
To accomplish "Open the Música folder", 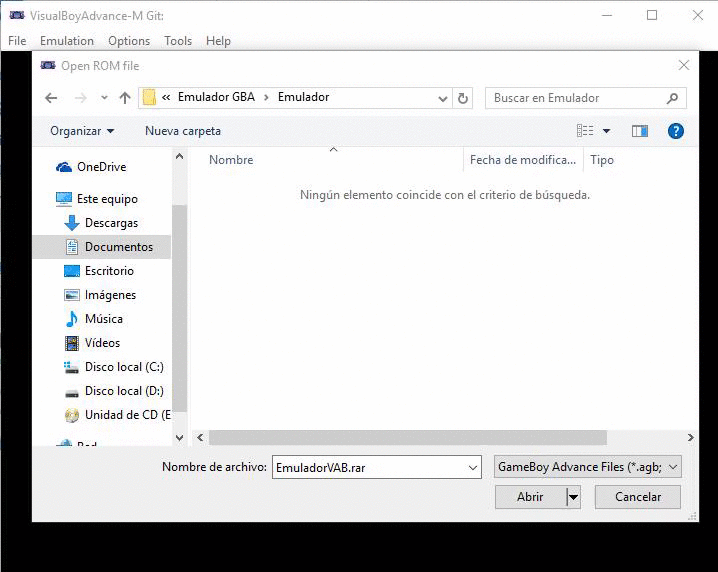I will [x=103, y=319].
